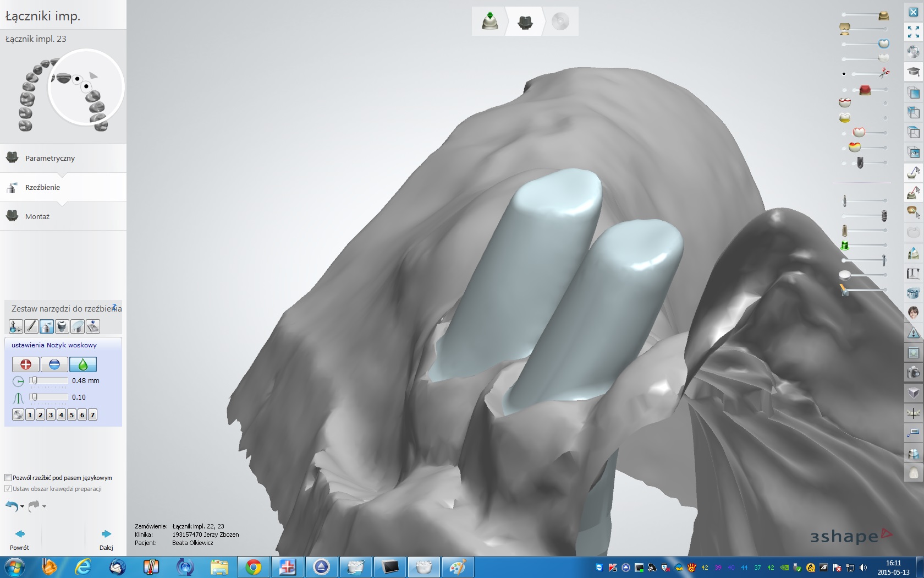Click the fullscreen arrows icon

tap(913, 32)
